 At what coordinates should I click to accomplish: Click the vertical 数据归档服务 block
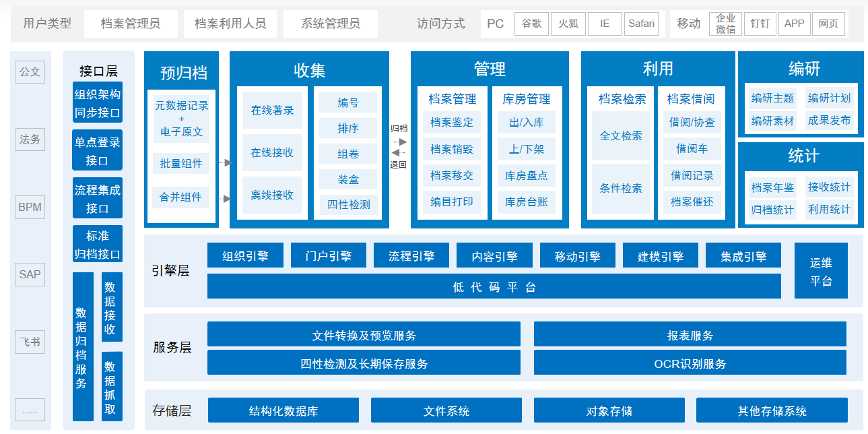coord(83,346)
